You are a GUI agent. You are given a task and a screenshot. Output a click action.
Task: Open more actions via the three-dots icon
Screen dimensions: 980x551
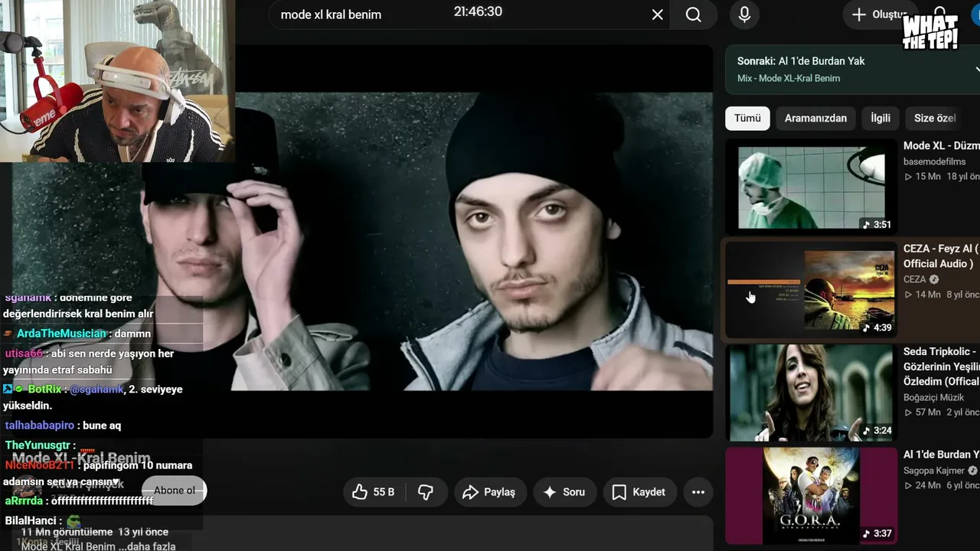pyautogui.click(x=698, y=492)
